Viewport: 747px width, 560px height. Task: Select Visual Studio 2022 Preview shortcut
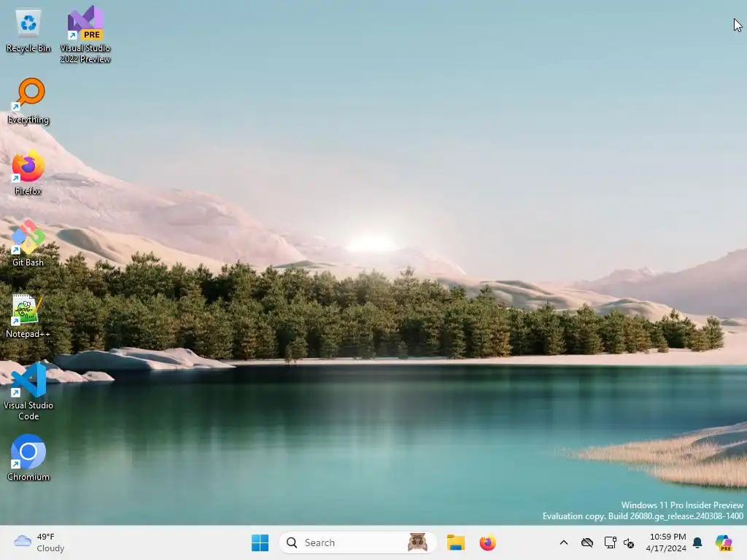[x=85, y=34]
